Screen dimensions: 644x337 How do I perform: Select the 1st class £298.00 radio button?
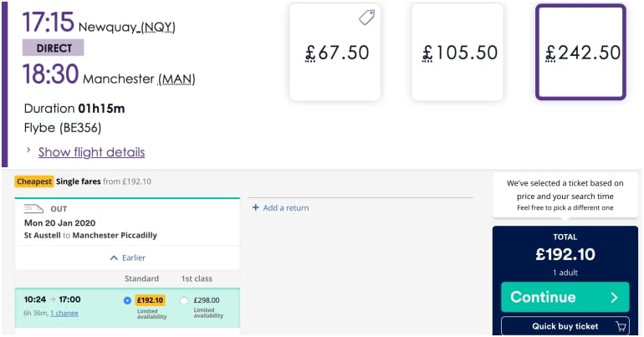click(184, 300)
